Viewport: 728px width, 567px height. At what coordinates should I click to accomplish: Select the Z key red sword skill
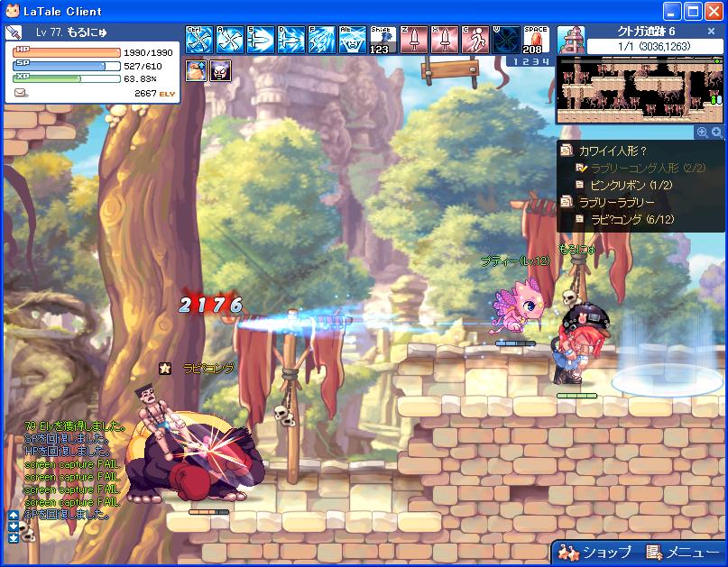tap(414, 40)
